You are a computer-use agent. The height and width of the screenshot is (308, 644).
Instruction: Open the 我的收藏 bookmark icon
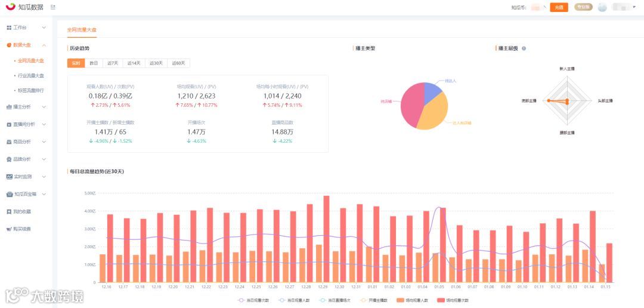9,212
